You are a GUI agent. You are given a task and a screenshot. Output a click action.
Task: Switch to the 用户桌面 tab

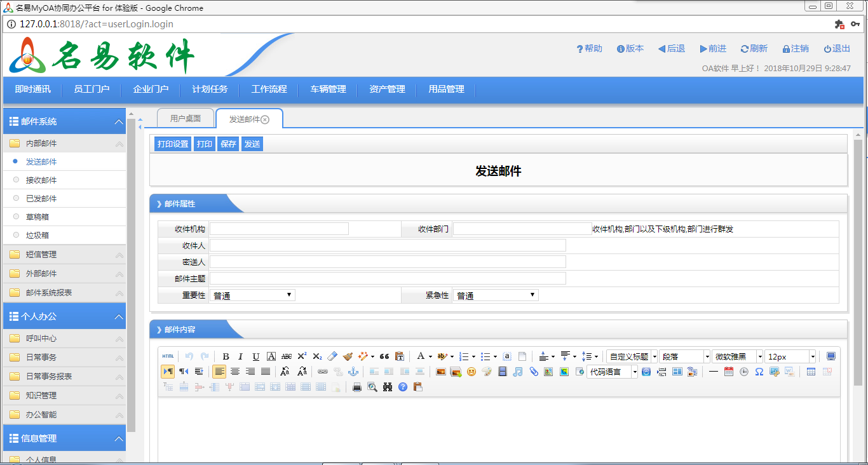tap(186, 119)
